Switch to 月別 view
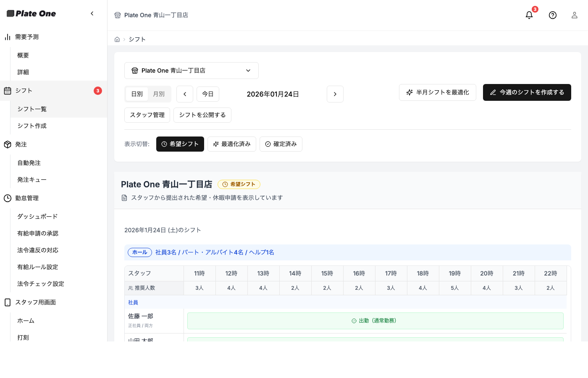The height and width of the screenshot is (378, 588). 159,94
